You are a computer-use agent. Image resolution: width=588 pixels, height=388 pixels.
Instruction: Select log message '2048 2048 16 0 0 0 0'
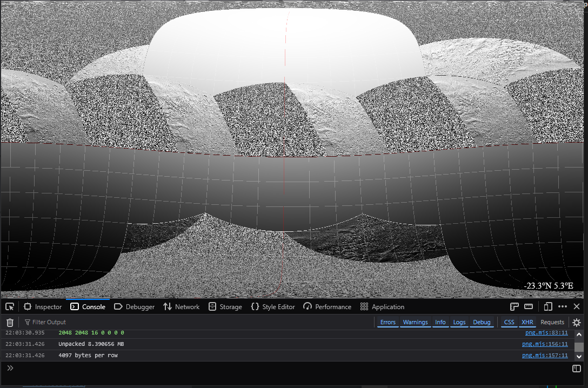coord(91,332)
